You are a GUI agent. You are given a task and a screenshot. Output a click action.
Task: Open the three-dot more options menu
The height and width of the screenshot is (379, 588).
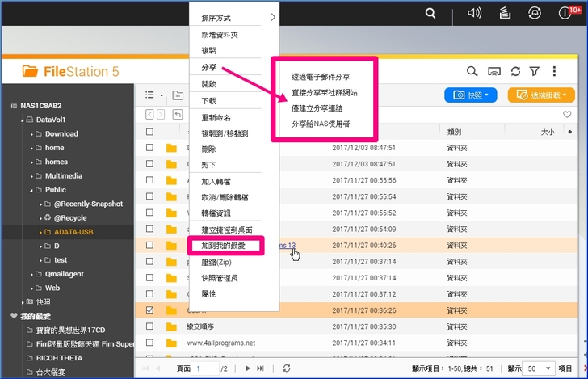coord(554,72)
